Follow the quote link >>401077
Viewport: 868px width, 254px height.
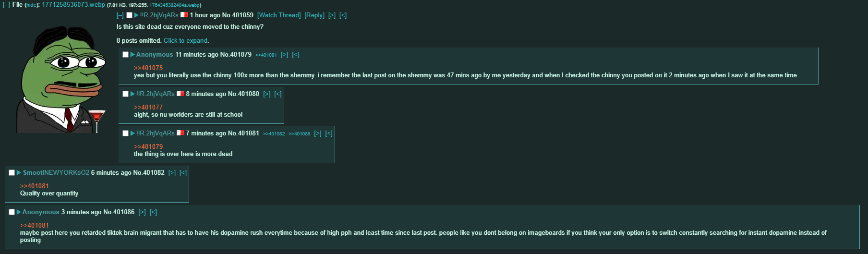[x=148, y=107]
